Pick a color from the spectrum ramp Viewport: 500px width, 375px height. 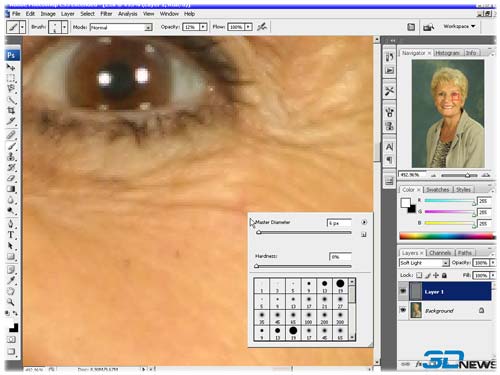pos(447,236)
